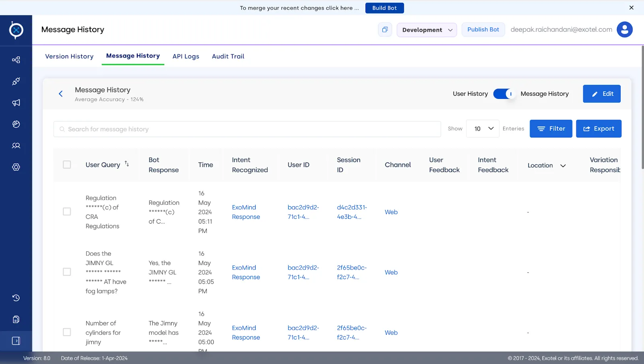
Task: Open the user profile avatar
Action: 625,29
